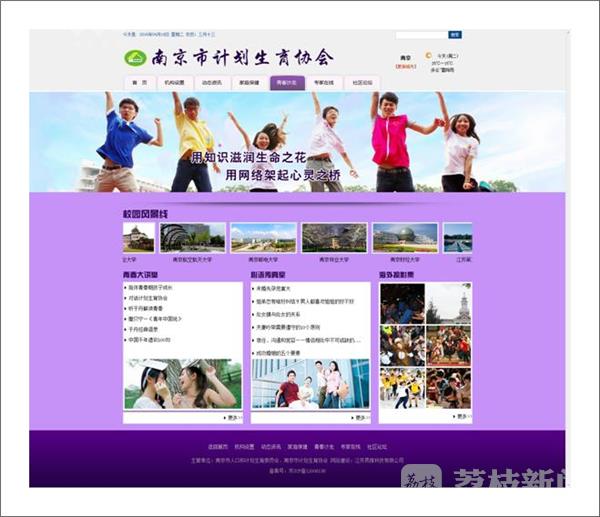Viewport: 600px width, 517px height.
Task: Open the 首页 navigation tab
Action: [138, 83]
